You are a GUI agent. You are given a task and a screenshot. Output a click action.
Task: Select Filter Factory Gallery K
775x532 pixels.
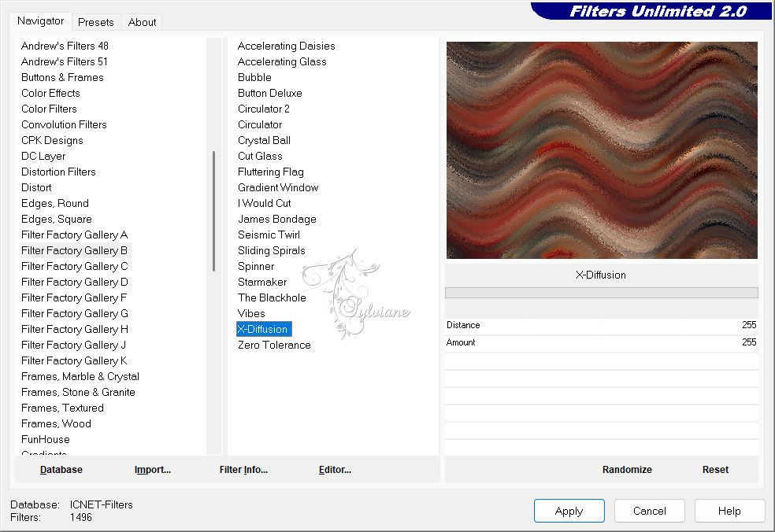point(74,361)
